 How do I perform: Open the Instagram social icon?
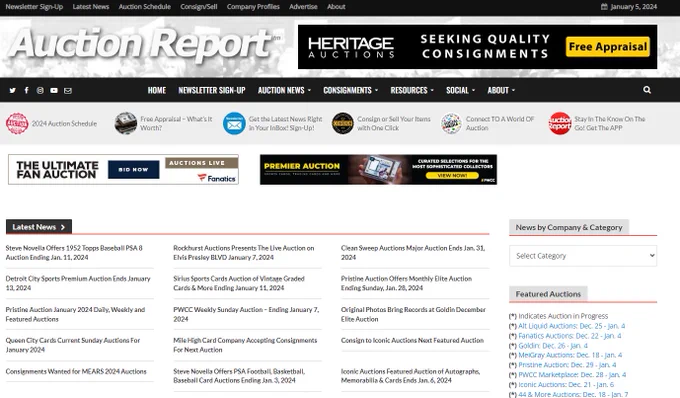40,90
